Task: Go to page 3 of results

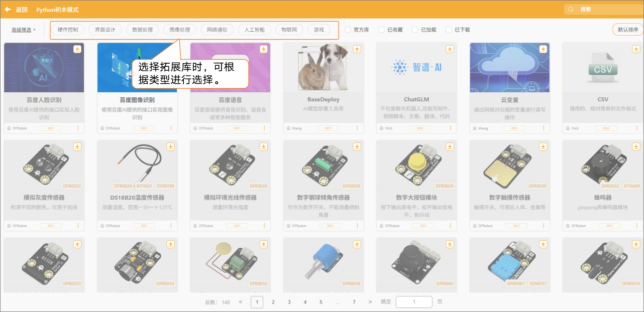Action: (x=289, y=302)
